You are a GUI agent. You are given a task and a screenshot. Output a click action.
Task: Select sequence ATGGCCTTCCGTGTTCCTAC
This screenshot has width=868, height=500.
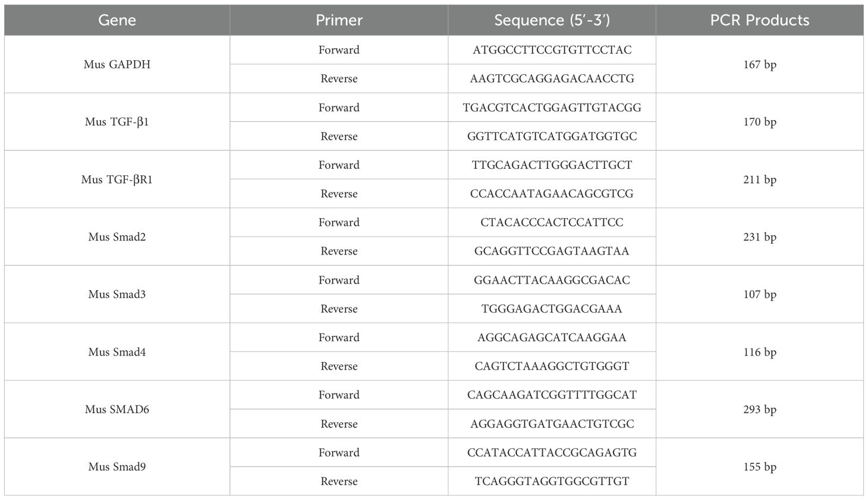click(552, 50)
